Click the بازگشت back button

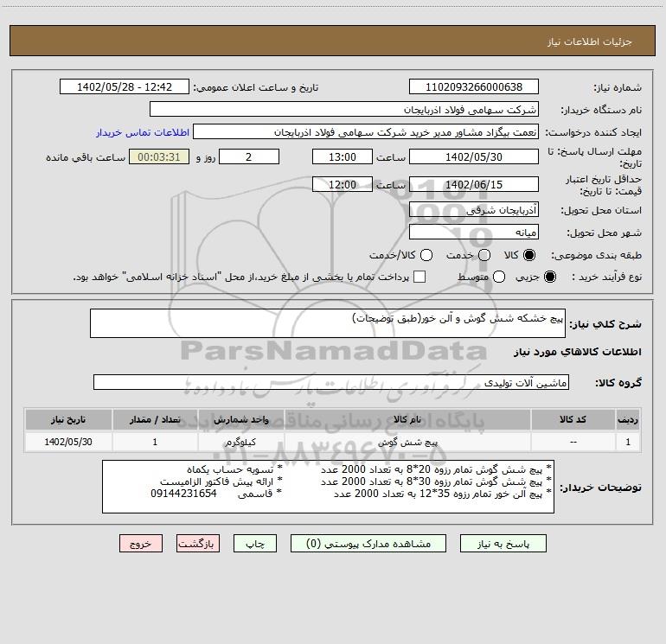pos(198,544)
